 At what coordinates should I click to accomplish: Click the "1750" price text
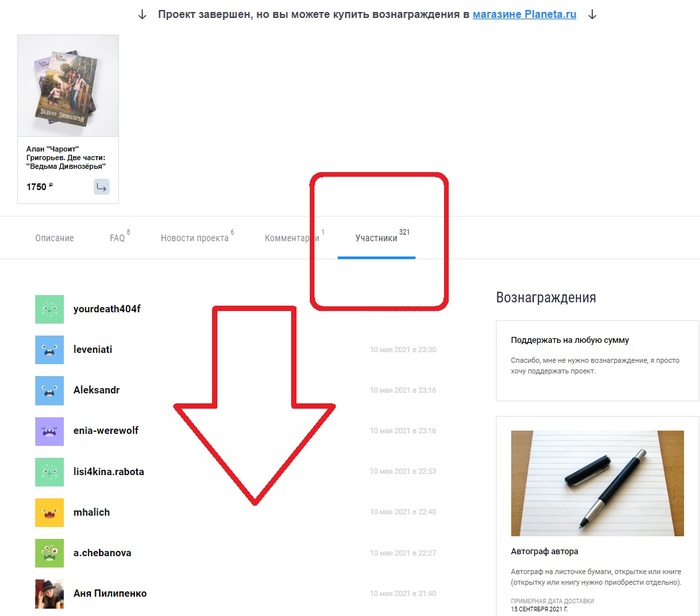[x=37, y=187]
